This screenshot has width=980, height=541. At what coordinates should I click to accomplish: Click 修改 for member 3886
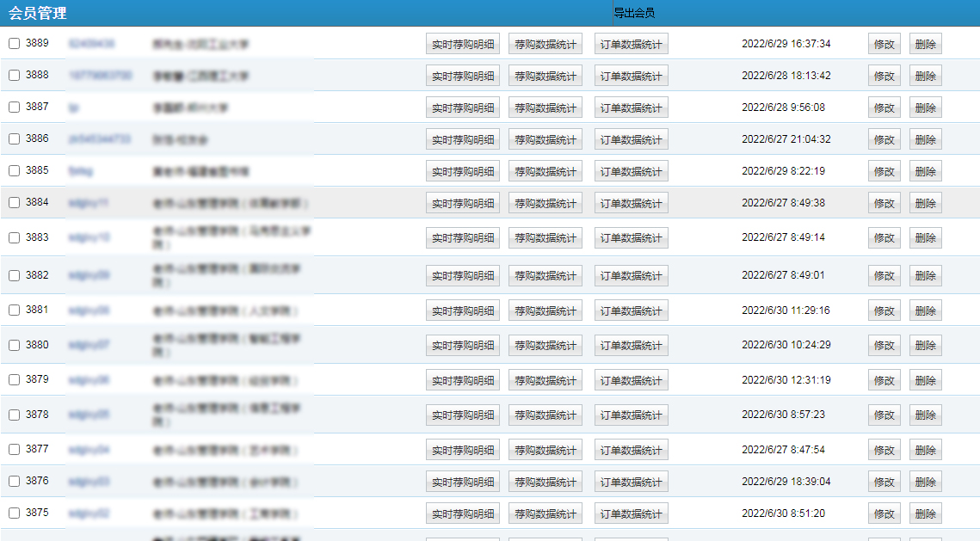point(884,139)
